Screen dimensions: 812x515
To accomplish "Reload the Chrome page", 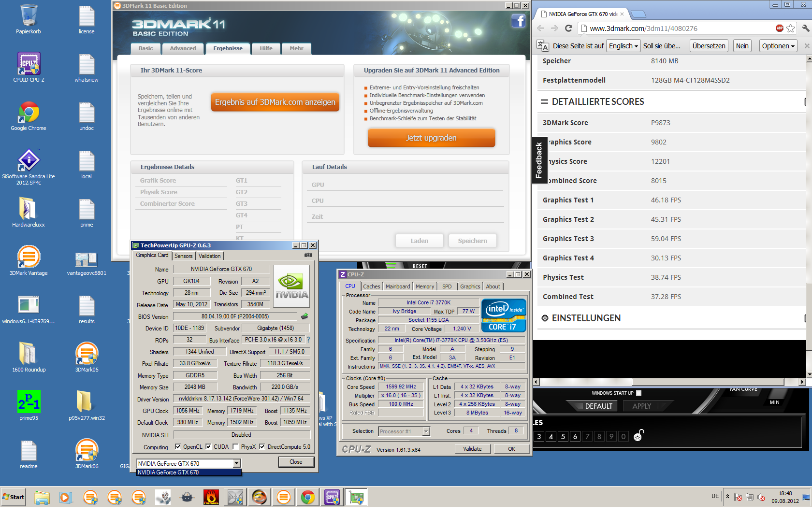I will point(568,29).
